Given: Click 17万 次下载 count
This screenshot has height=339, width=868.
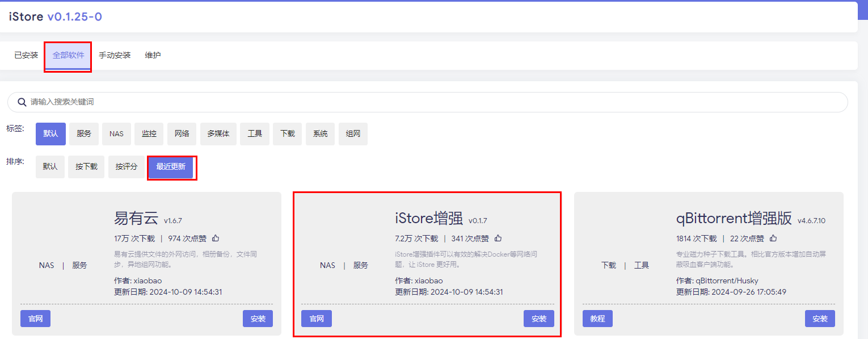Looking at the screenshot, I should pos(136,238).
